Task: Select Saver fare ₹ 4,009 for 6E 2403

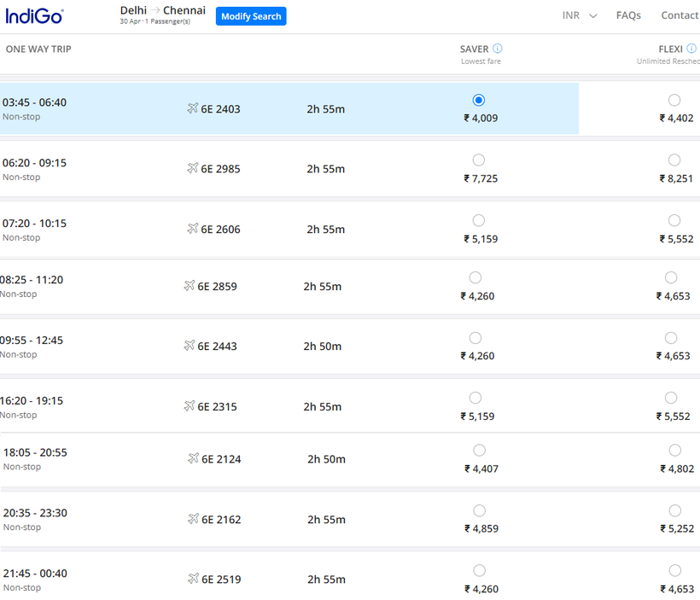Action: [x=479, y=100]
